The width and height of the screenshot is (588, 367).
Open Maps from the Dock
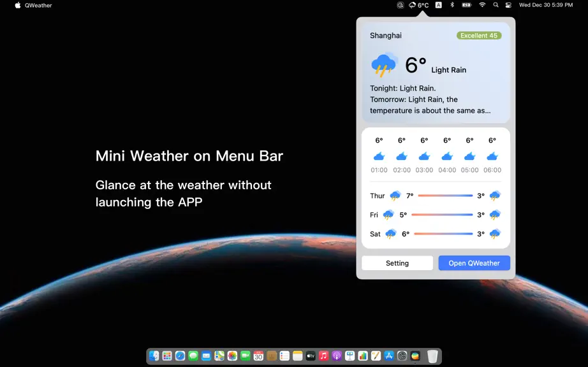(x=219, y=356)
